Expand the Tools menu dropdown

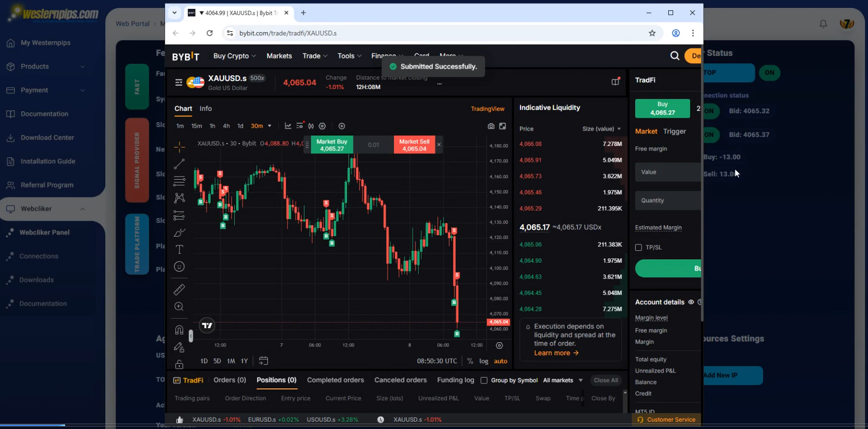349,56
